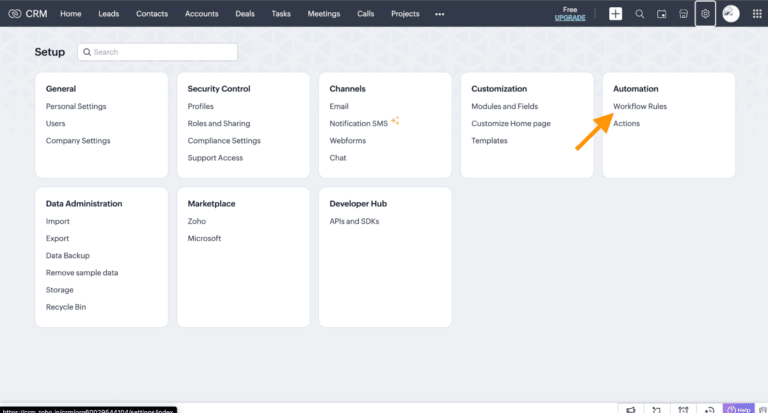This screenshot has width=768, height=413.
Task: Click the Setup search input field
Action: point(158,52)
